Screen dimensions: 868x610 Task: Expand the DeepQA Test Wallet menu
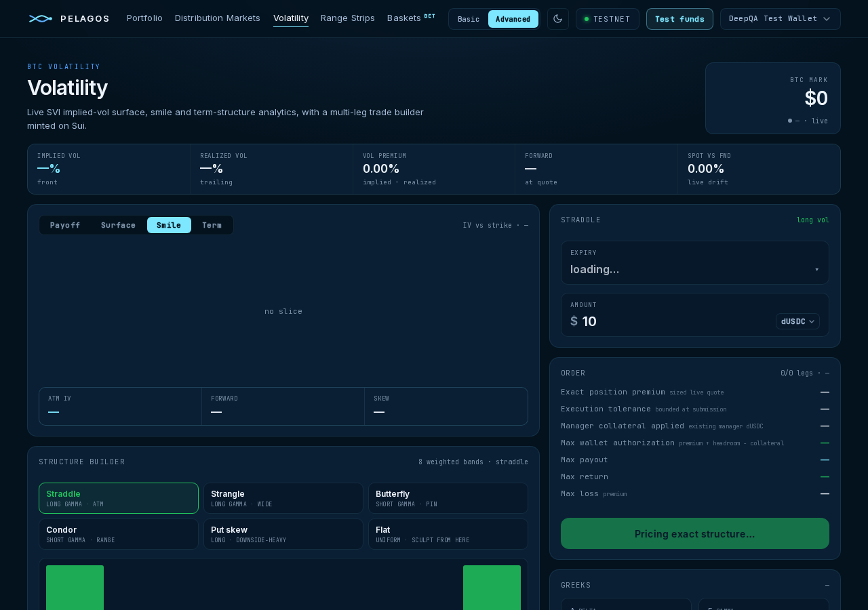[x=780, y=19]
